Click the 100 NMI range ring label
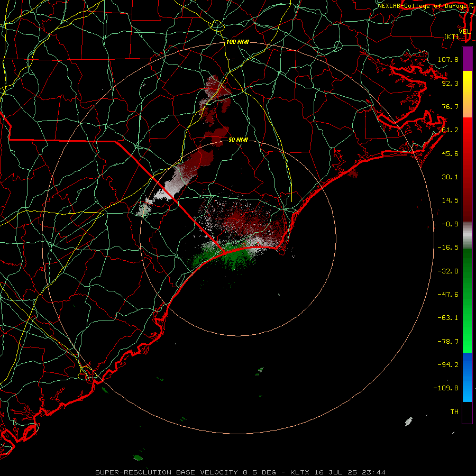The width and height of the screenshot is (476, 476). [237, 42]
